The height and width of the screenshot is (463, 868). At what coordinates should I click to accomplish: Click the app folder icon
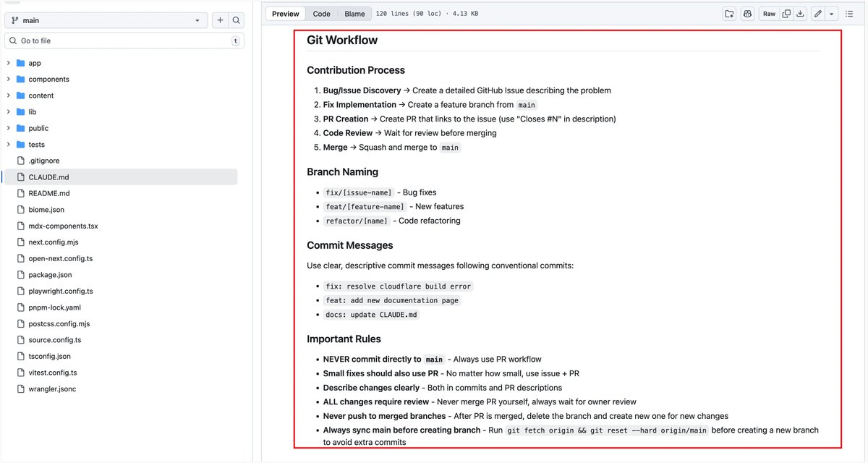20,63
